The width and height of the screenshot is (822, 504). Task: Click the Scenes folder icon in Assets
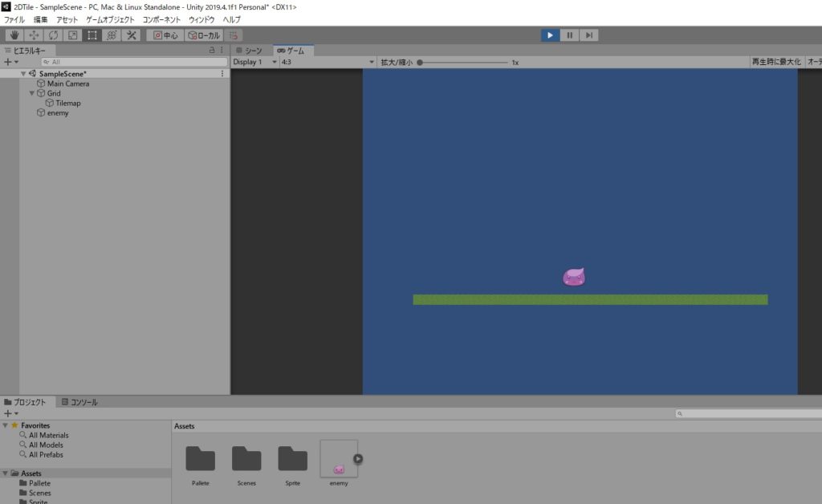click(246, 458)
